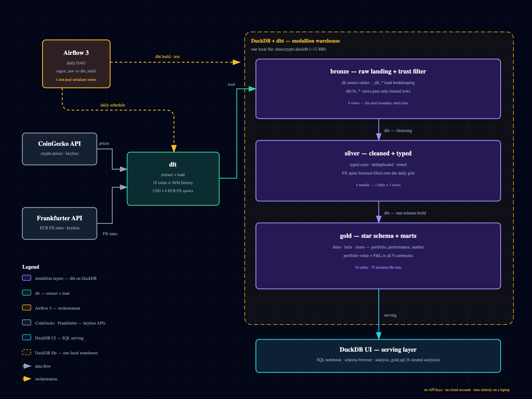Click the green dlt legend swatch
The width and height of the screenshot is (532, 399).
(x=27, y=293)
